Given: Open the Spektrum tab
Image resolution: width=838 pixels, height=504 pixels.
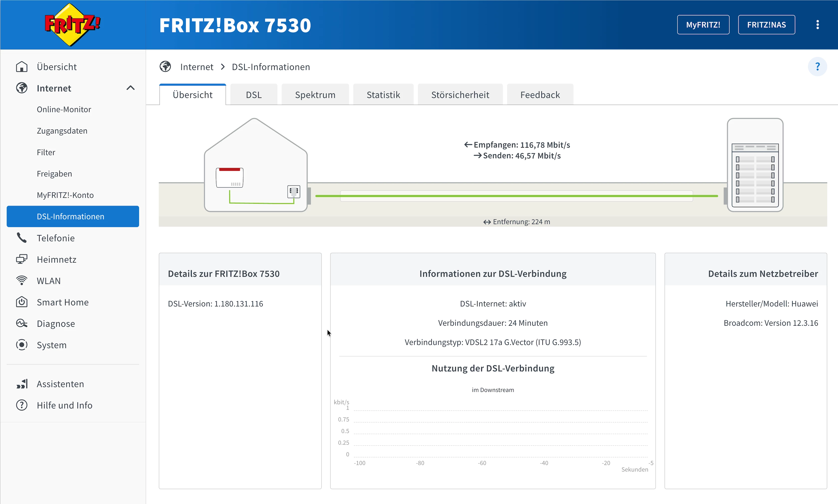Looking at the screenshot, I should [315, 95].
